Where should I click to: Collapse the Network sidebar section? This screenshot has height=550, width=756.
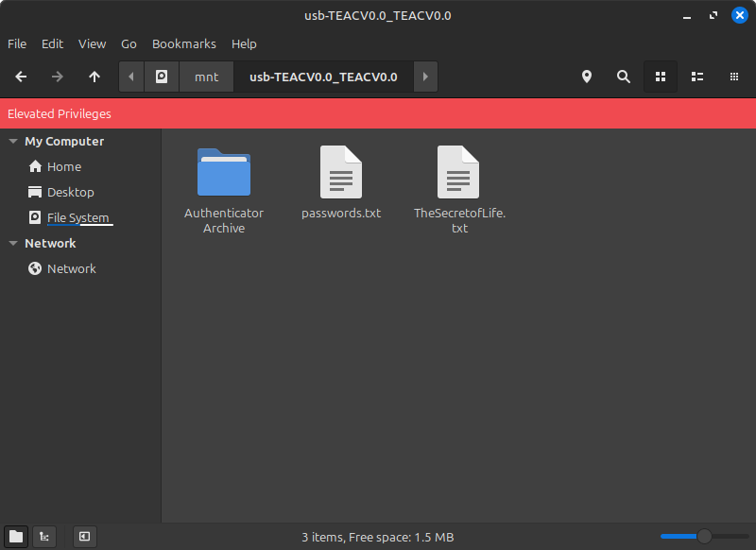[x=13, y=243]
